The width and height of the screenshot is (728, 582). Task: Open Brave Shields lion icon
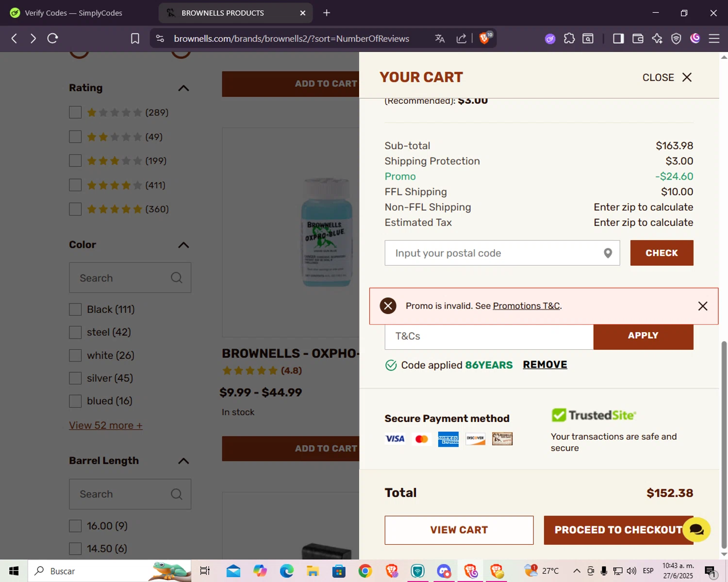pos(485,38)
